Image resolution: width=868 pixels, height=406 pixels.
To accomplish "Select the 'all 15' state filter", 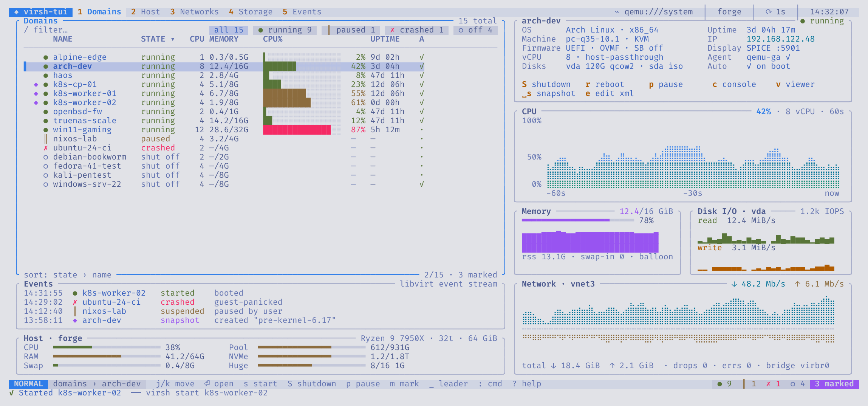I will coord(229,30).
